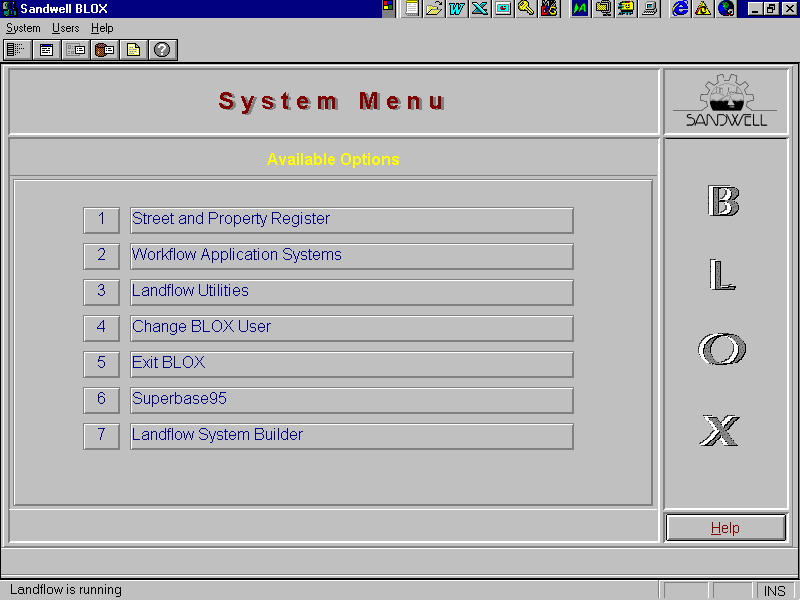Viewport: 800px width, 600px height.
Task: Click the Help button at bottom right
Action: click(726, 528)
